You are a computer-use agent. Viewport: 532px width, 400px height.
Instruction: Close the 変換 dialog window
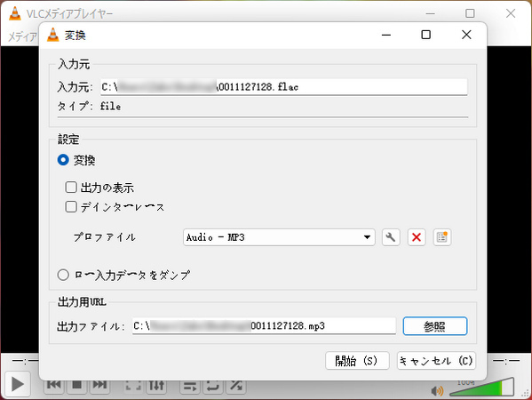click(x=466, y=35)
